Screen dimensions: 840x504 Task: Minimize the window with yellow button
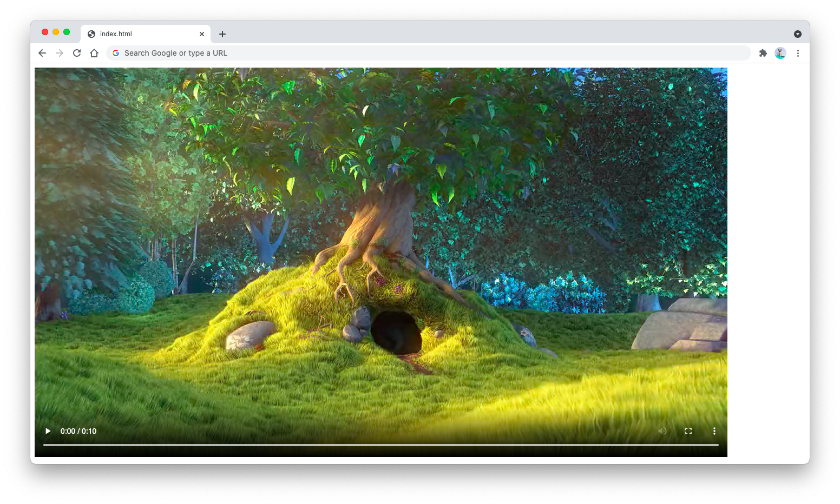[56, 32]
